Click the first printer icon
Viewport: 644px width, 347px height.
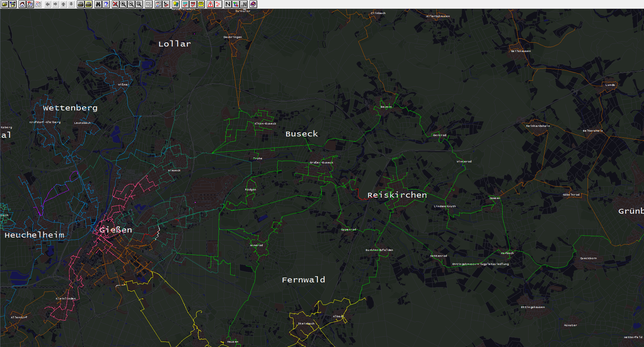[81, 4]
